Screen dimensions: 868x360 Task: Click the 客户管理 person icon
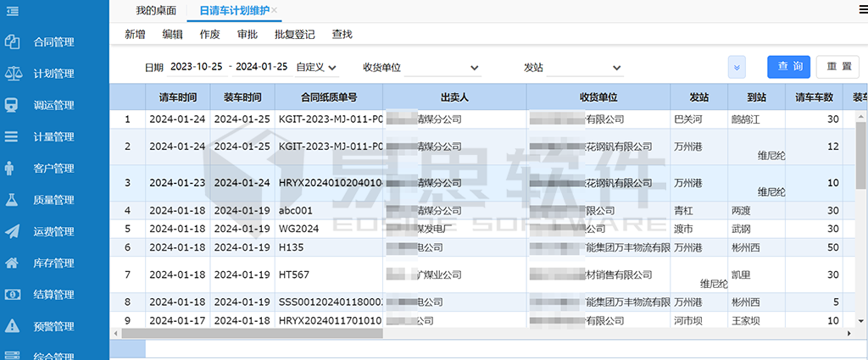13,168
